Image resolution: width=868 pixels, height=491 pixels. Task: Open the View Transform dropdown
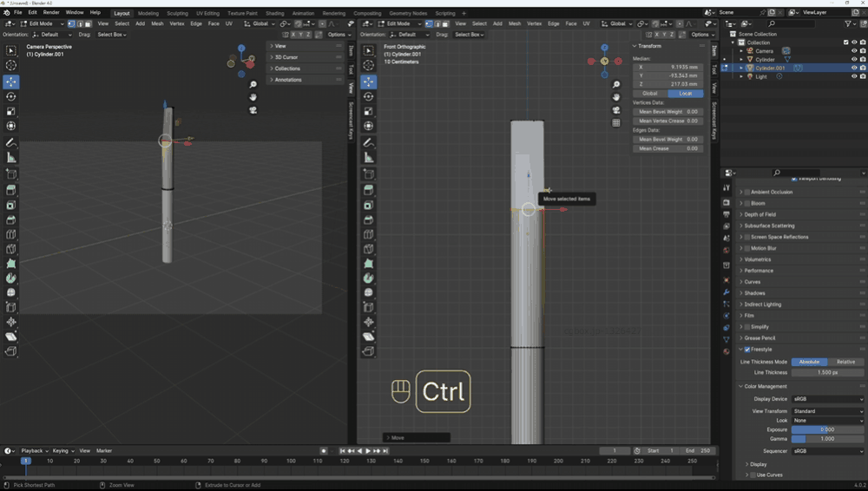(x=827, y=411)
